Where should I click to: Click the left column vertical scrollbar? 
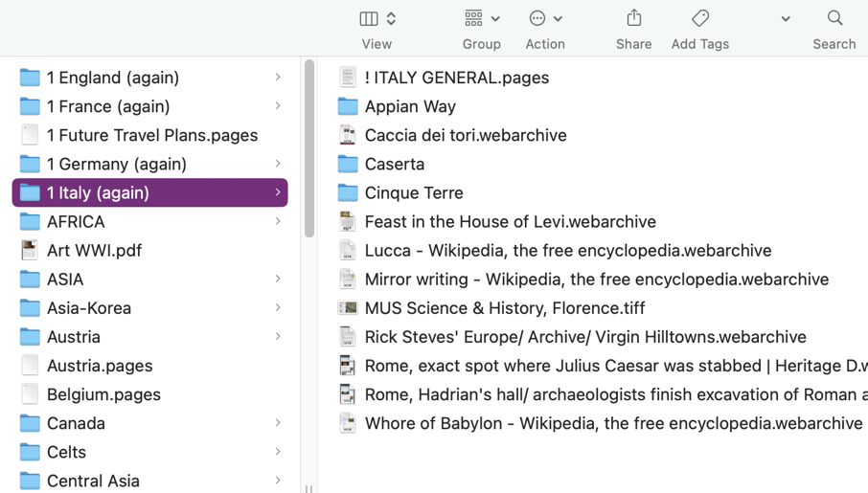point(309,148)
